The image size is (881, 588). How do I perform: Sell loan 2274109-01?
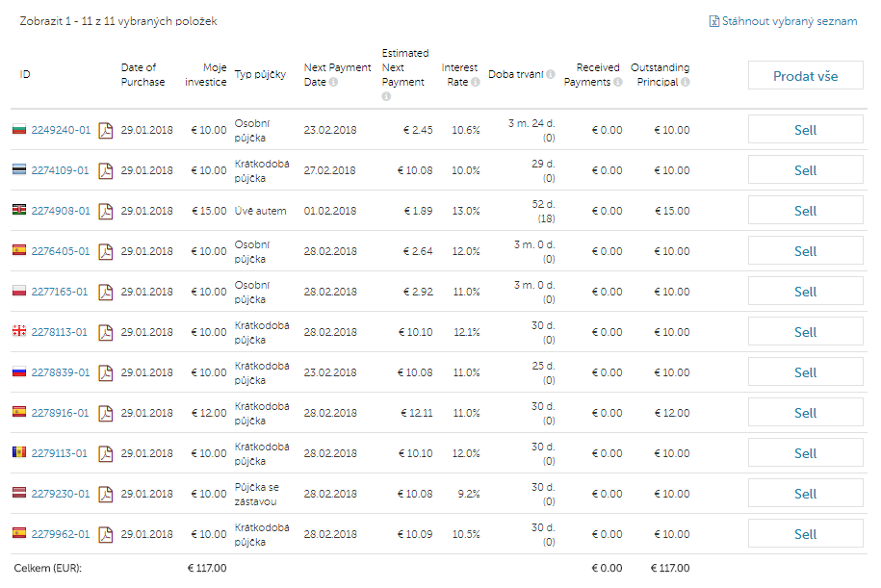[805, 170]
